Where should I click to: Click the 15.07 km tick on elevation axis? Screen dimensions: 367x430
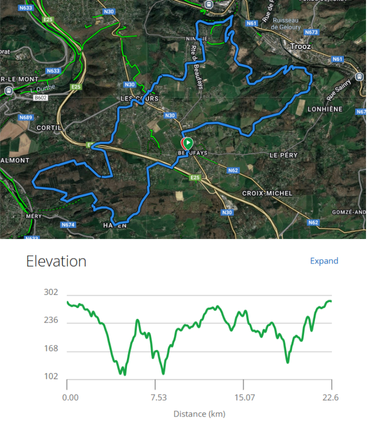pos(244,397)
